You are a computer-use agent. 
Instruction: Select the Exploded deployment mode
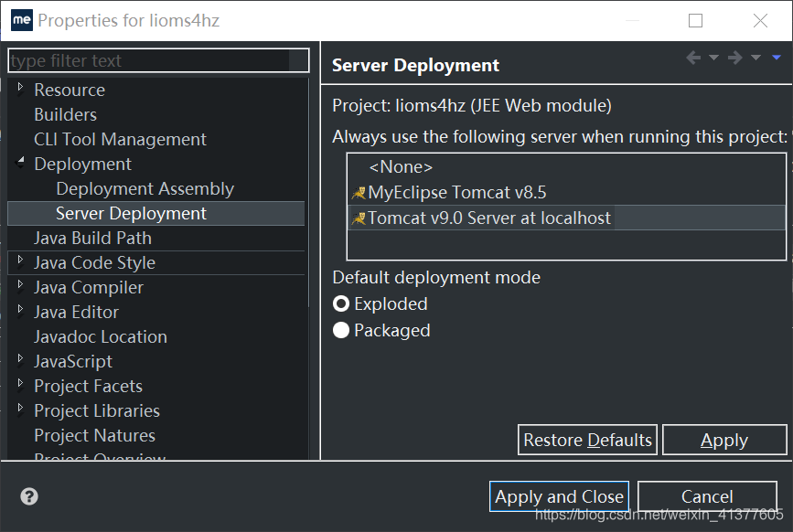click(341, 303)
